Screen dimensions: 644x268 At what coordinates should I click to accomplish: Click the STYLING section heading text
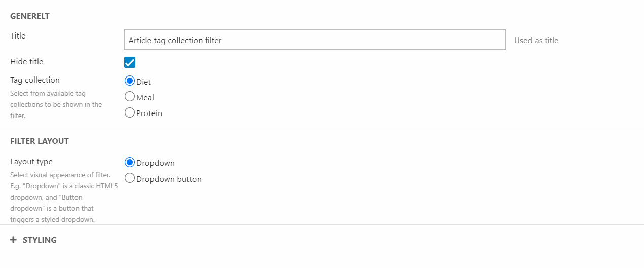coord(40,240)
